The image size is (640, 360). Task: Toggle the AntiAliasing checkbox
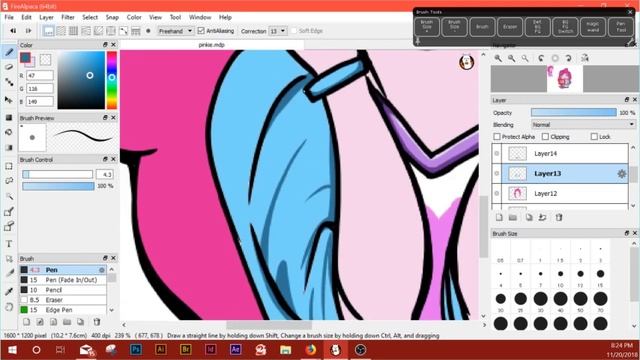click(201, 31)
